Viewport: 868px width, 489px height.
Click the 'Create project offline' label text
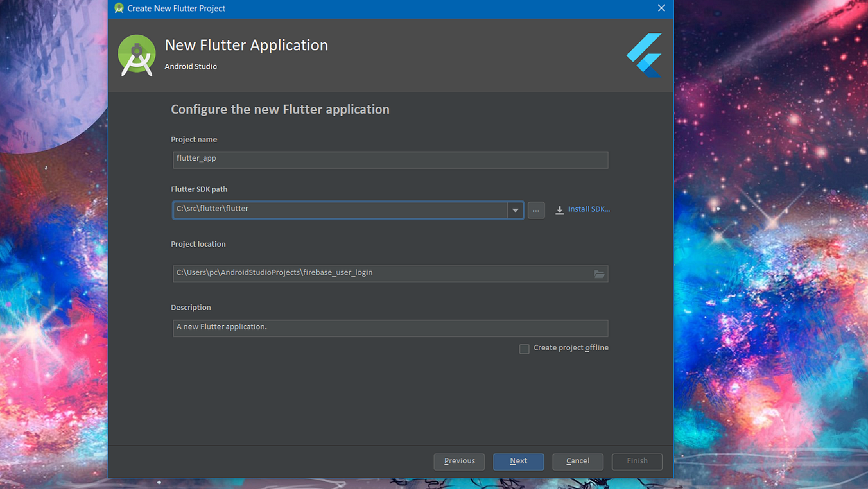[x=571, y=348]
